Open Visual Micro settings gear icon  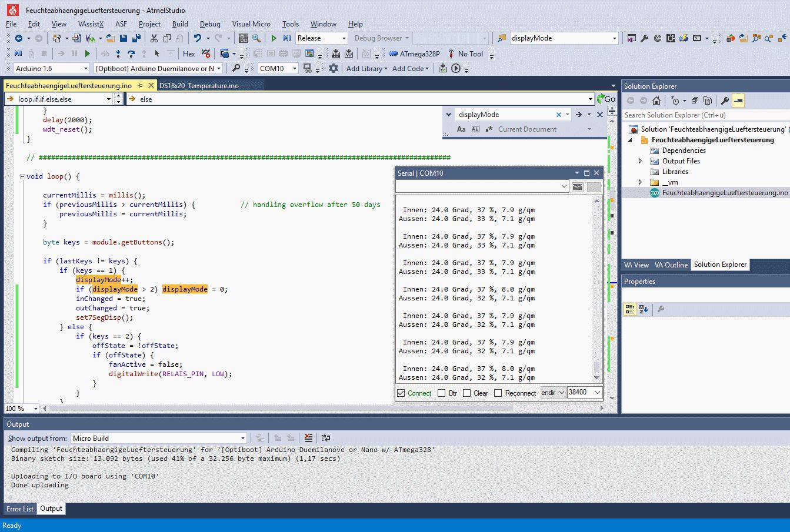point(334,69)
